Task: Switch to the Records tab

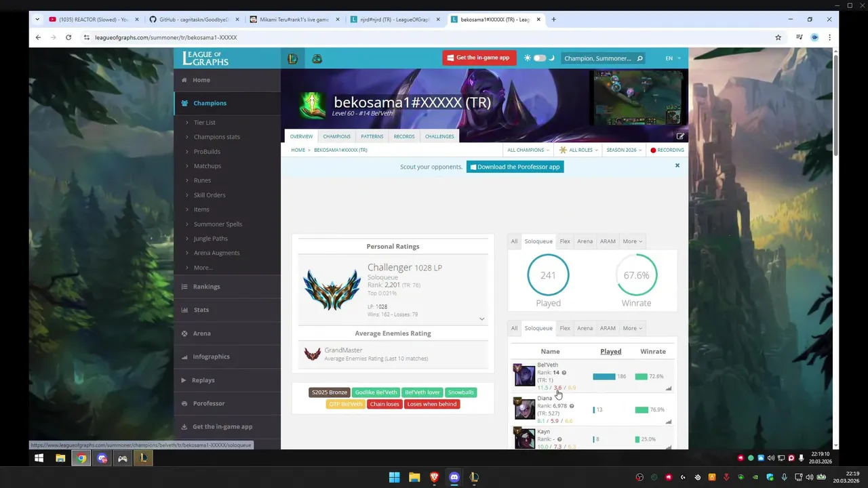Action: click(x=404, y=136)
